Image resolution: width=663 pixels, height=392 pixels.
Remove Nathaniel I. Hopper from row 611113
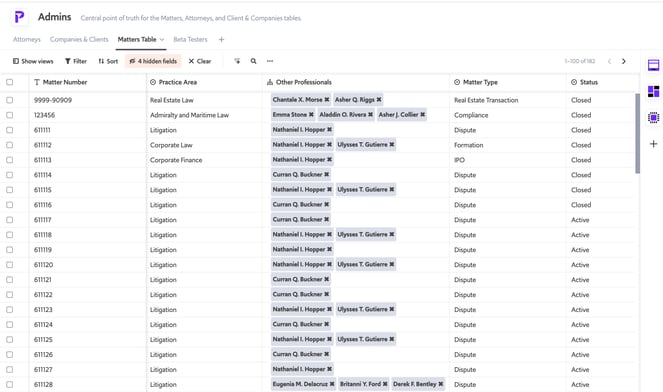click(329, 160)
